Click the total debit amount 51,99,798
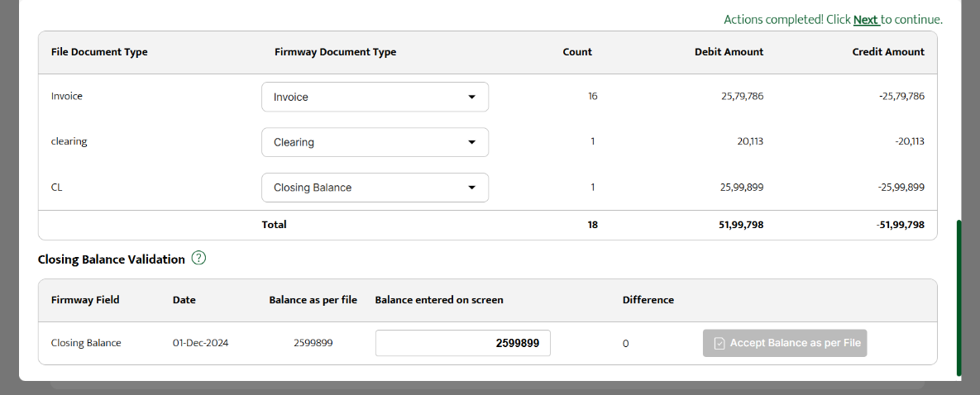Screen dimensions: 980x395 [741, 225]
